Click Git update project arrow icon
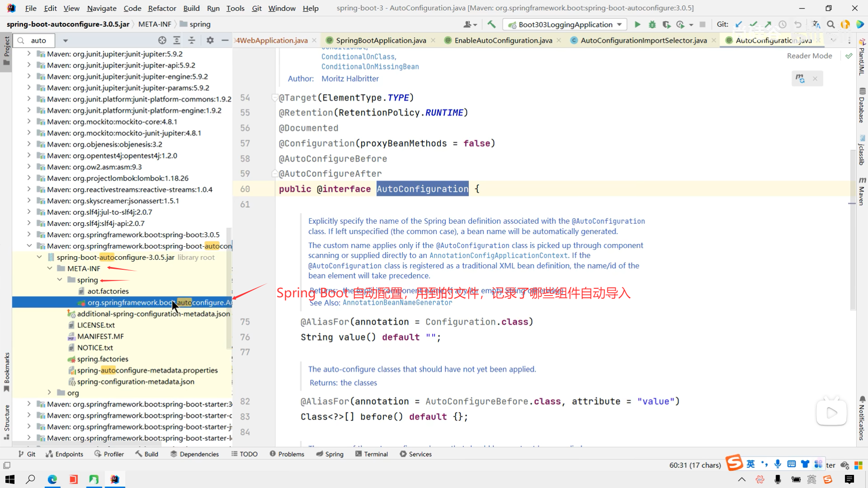The image size is (868, 488). tap(739, 24)
